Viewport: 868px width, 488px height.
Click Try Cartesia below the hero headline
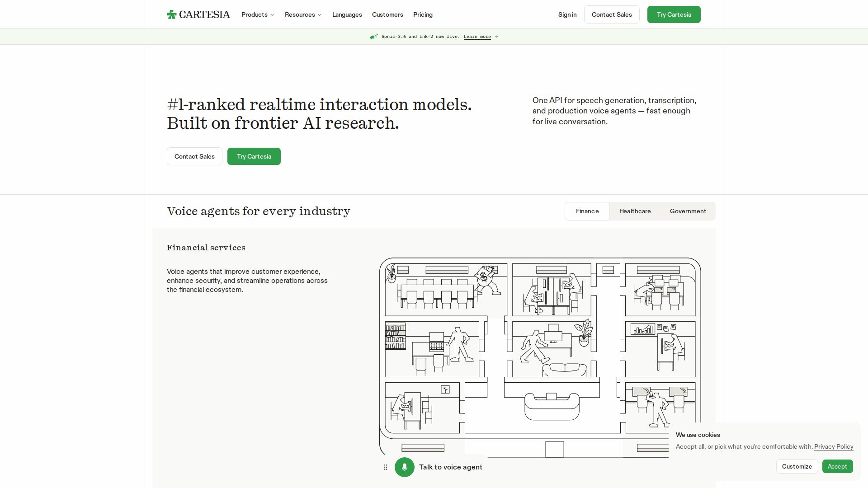coord(254,156)
